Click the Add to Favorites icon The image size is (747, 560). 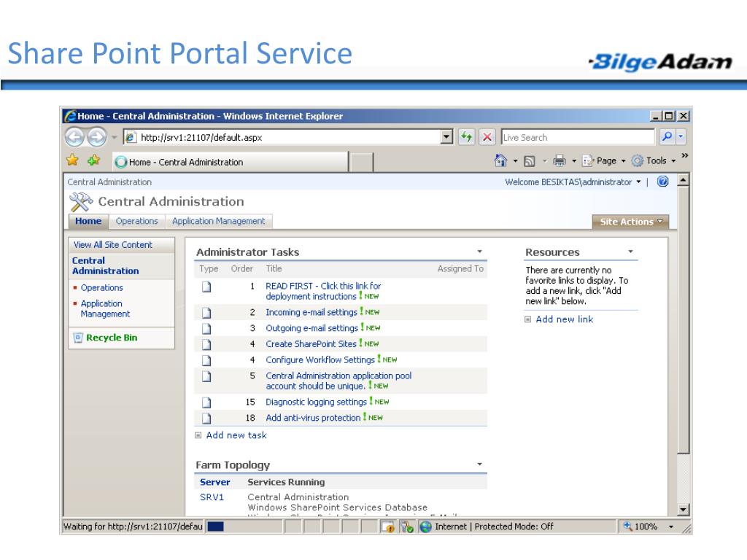[x=94, y=160]
